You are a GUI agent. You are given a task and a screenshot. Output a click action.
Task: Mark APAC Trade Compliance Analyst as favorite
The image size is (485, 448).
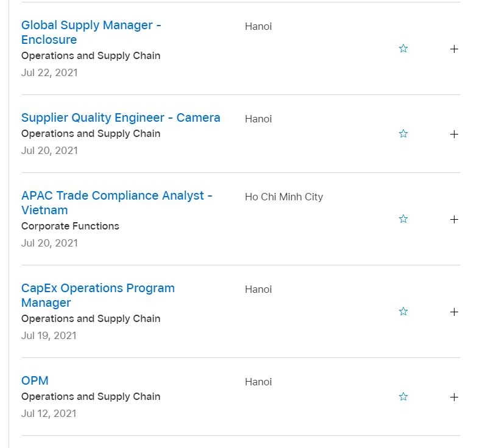click(403, 219)
